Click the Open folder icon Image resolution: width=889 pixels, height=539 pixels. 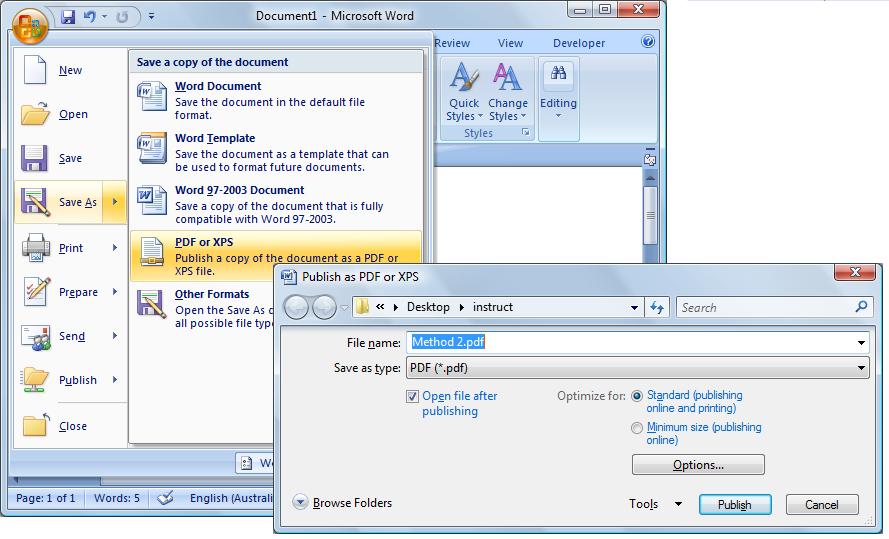35,113
